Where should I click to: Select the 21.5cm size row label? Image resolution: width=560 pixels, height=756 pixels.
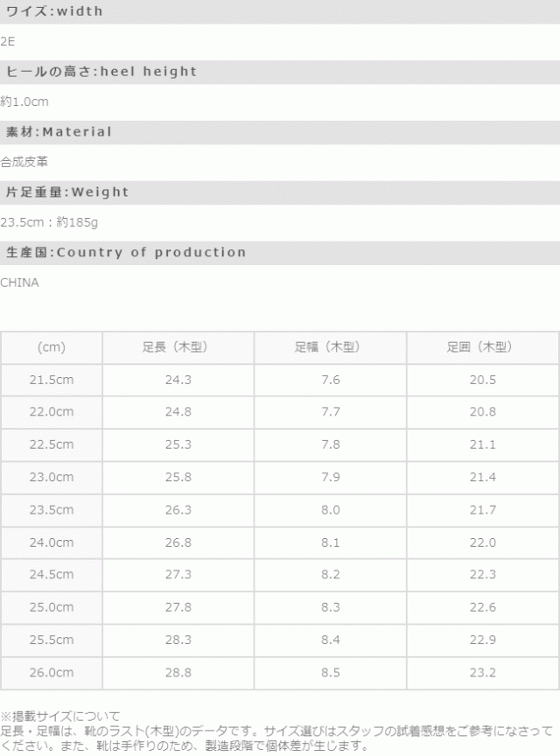pyautogui.click(x=52, y=380)
